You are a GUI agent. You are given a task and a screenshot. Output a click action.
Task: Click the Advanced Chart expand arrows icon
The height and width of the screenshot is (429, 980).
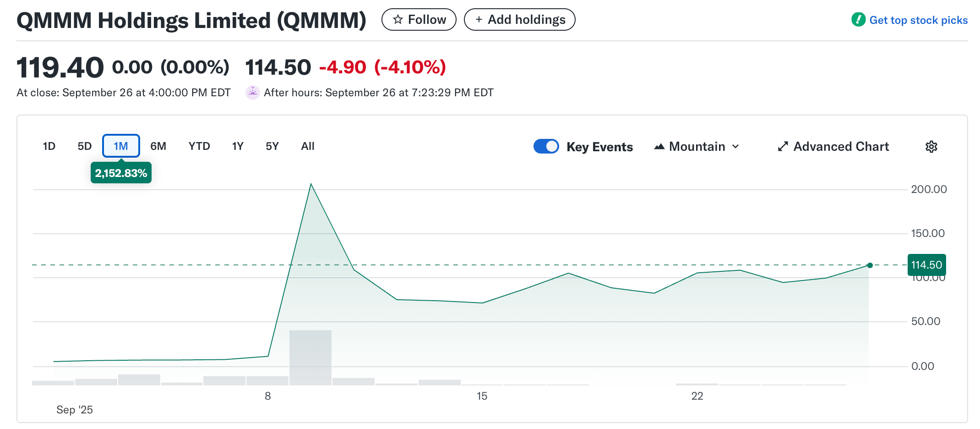point(783,147)
